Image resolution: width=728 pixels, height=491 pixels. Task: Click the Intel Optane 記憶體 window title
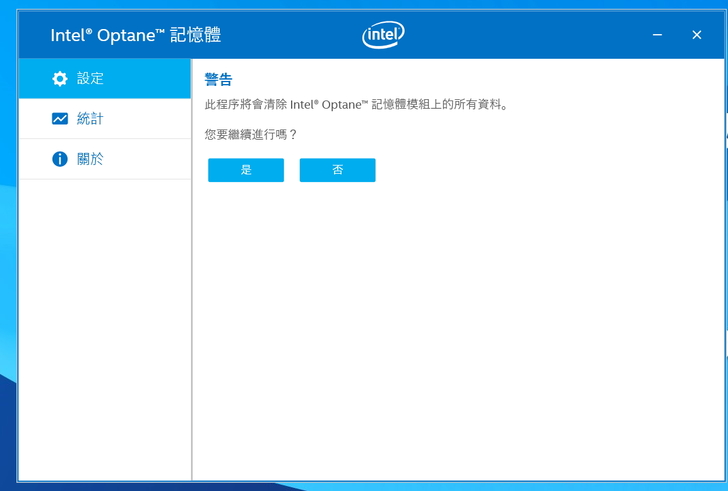136,36
